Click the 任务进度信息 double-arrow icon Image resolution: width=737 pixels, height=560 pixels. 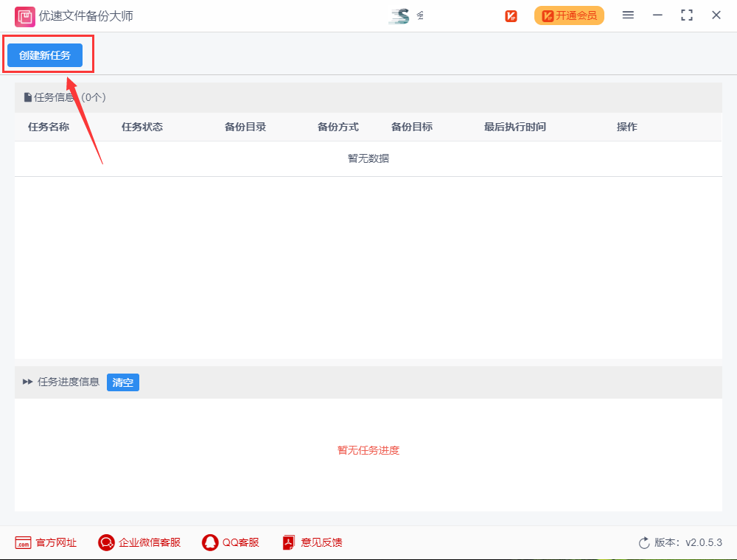pos(28,382)
